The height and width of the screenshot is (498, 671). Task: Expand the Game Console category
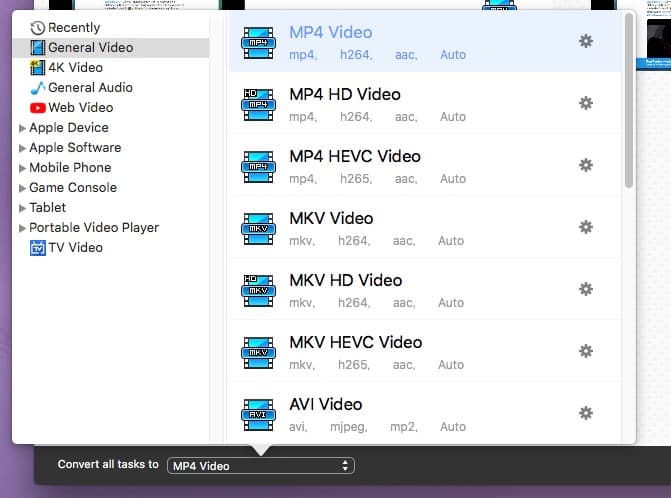click(23, 188)
